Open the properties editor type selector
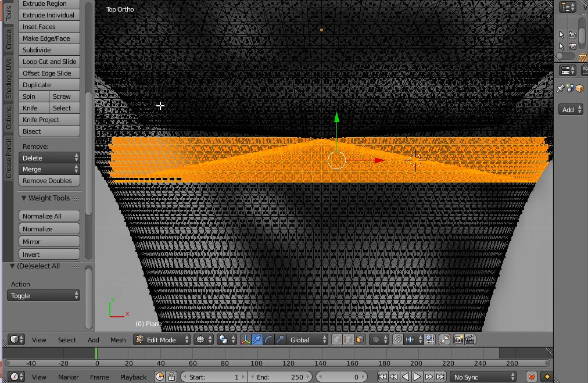The width and height of the screenshot is (588, 383). click(568, 70)
